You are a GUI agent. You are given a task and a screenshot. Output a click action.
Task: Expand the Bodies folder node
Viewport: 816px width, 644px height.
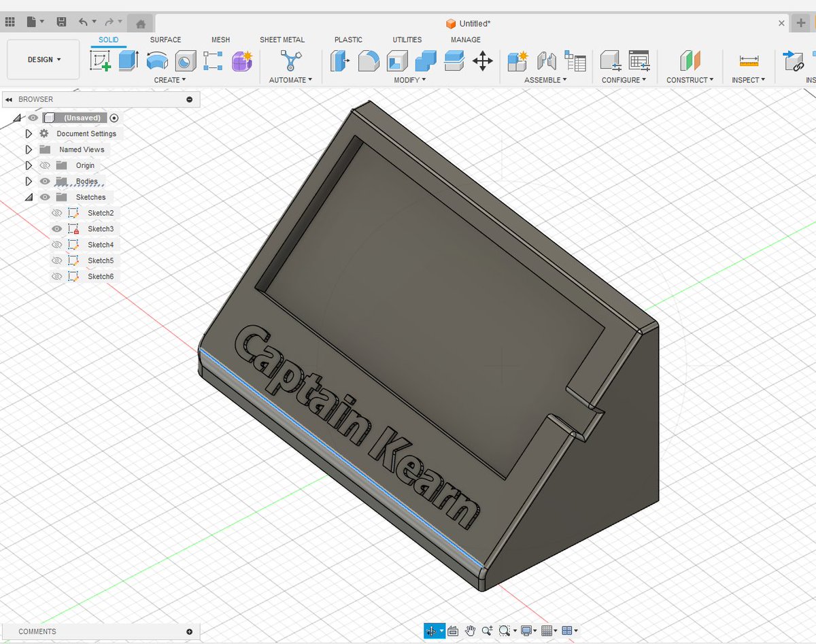[x=29, y=181]
